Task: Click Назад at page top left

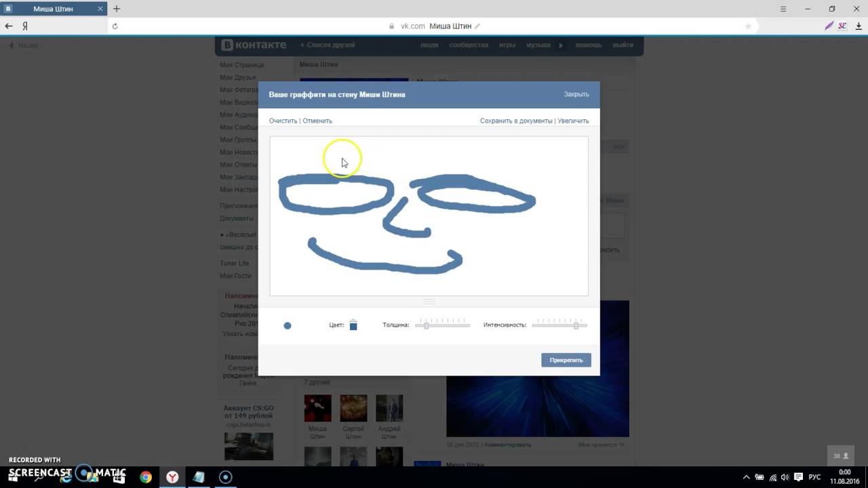Action: pos(23,45)
